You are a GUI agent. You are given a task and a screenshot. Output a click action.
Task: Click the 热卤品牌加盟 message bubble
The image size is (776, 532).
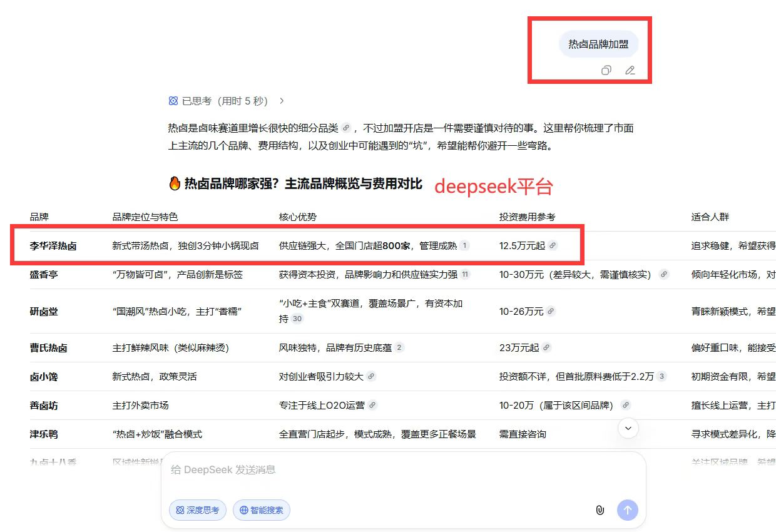pos(598,44)
